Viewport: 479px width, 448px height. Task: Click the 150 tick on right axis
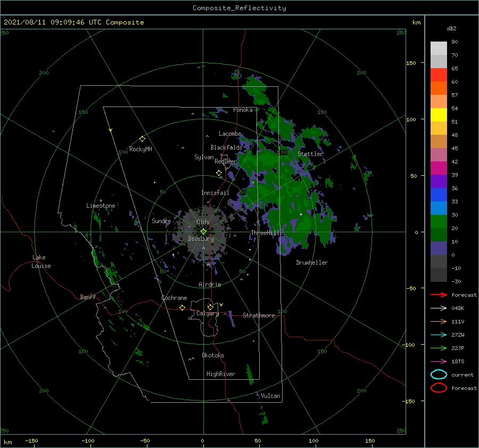point(411,63)
